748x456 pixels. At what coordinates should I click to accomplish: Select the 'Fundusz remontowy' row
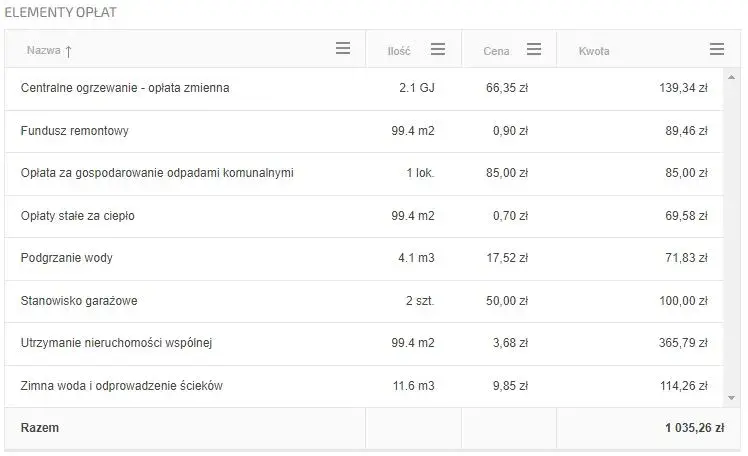pyautogui.click(x=364, y=131)
